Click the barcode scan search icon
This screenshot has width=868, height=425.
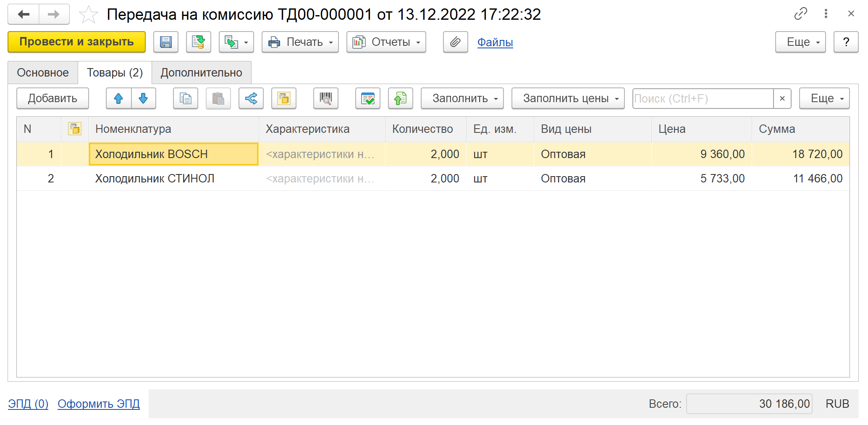(325, 98)
